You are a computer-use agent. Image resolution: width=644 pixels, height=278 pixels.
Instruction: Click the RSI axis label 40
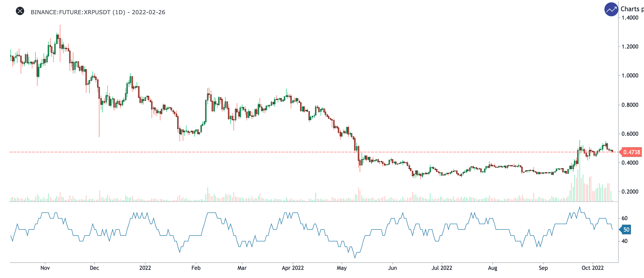[624, 241]
